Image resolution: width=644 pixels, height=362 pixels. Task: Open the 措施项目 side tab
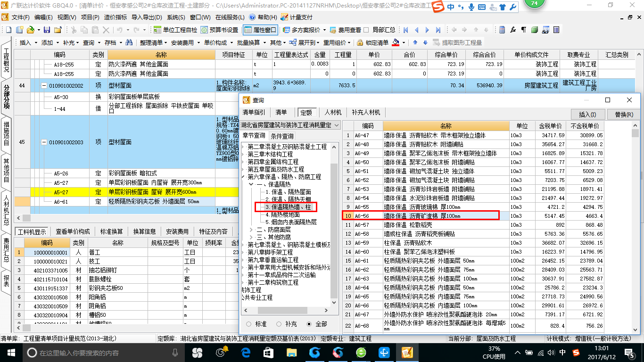tap(6, 133)
